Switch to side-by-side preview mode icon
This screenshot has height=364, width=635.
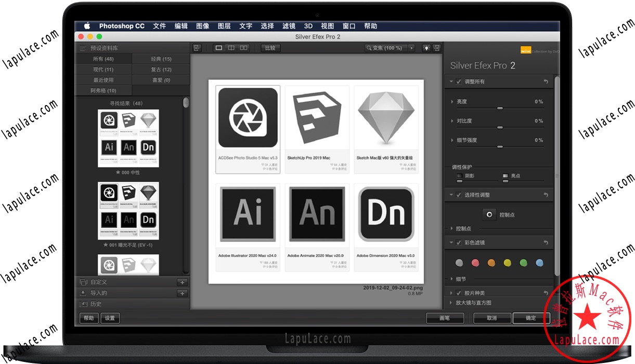pyautogui.click(x=243, y=47)
